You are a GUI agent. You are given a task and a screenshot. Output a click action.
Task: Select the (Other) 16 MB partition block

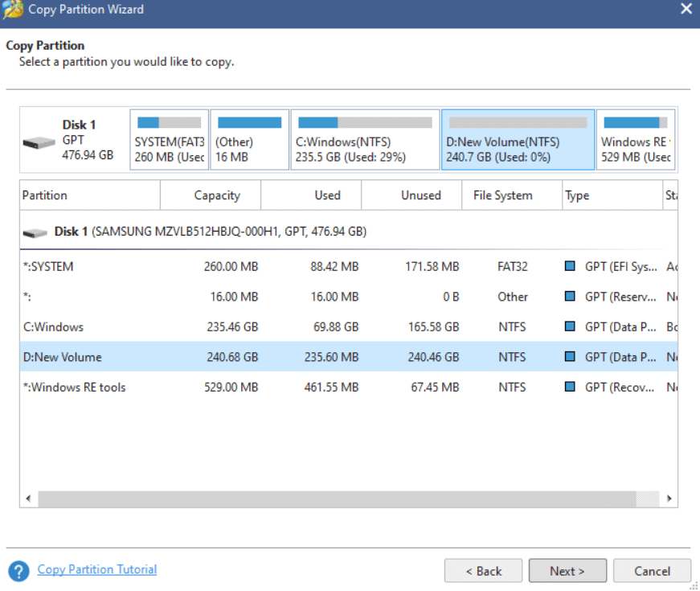(250, 140)
